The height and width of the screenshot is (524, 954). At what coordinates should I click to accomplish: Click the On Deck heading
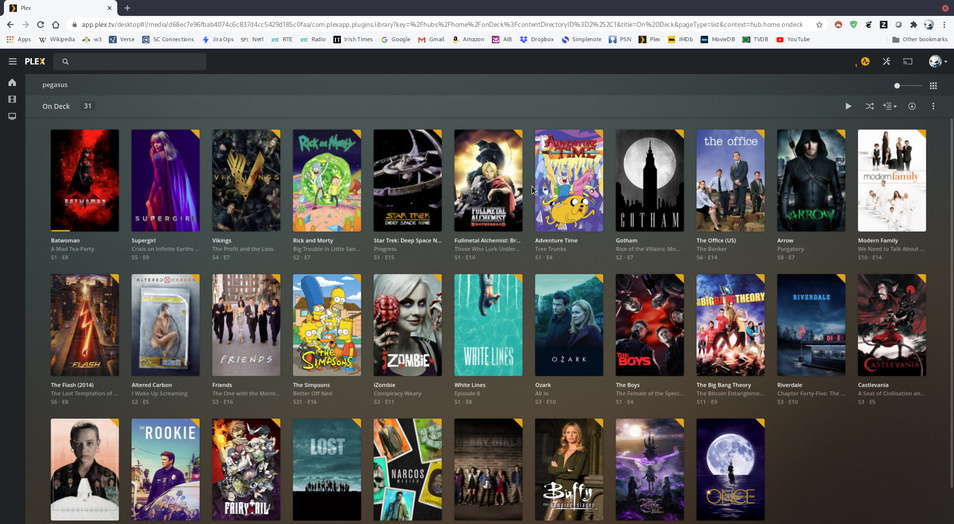[56, 106]
